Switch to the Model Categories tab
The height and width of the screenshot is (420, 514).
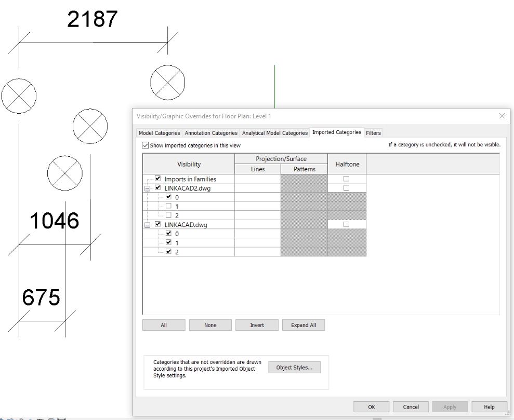click(160, 133)
